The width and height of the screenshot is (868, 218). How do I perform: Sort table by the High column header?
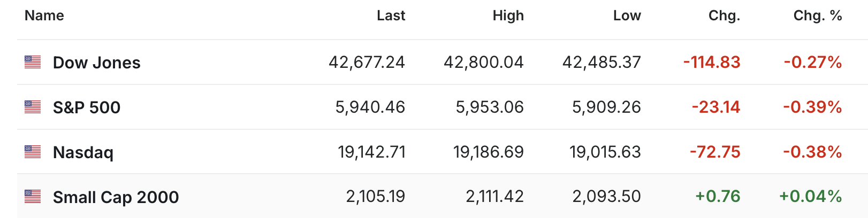[508, 16]
